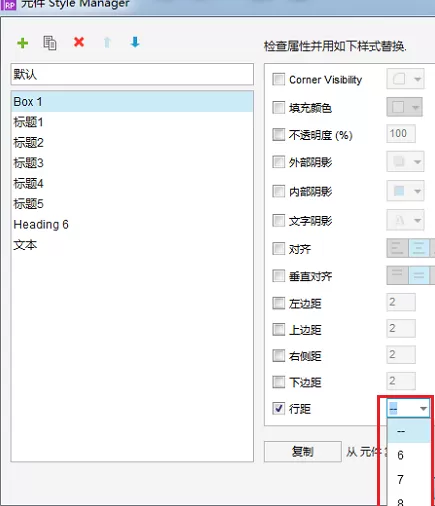Click the 上边距 value field
Screen dimensions: 435x506
[401, 328]
